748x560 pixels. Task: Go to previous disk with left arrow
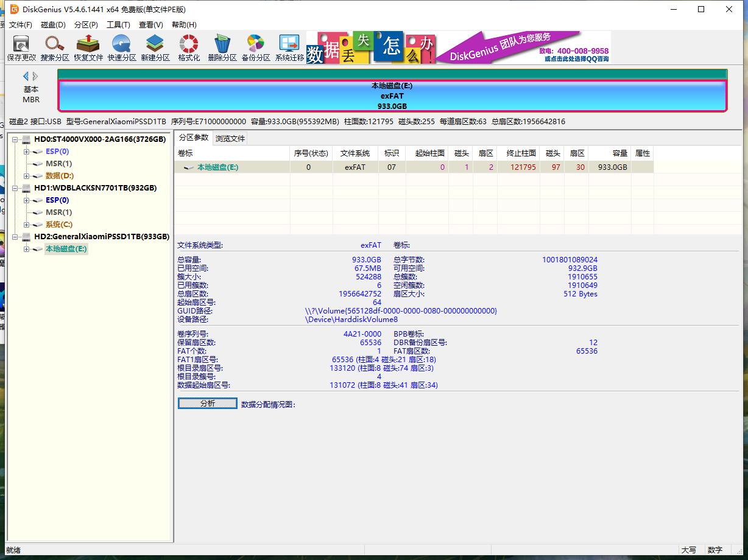coord(26,76)
